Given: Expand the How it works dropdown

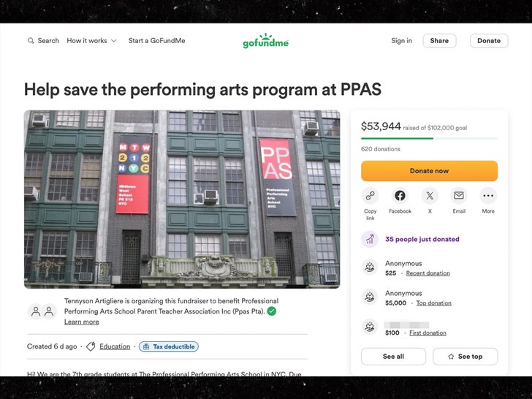Looking at the screenshot, I should [91, 41].
